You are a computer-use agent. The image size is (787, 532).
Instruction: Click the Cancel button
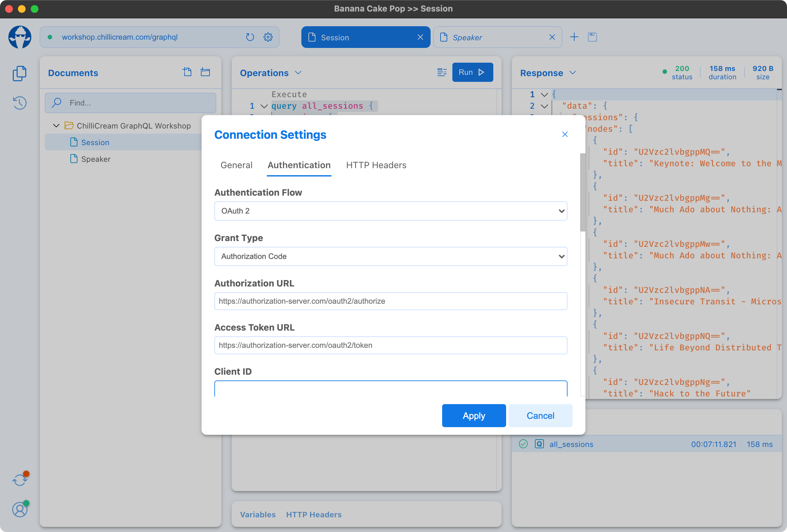pos(540,416)
